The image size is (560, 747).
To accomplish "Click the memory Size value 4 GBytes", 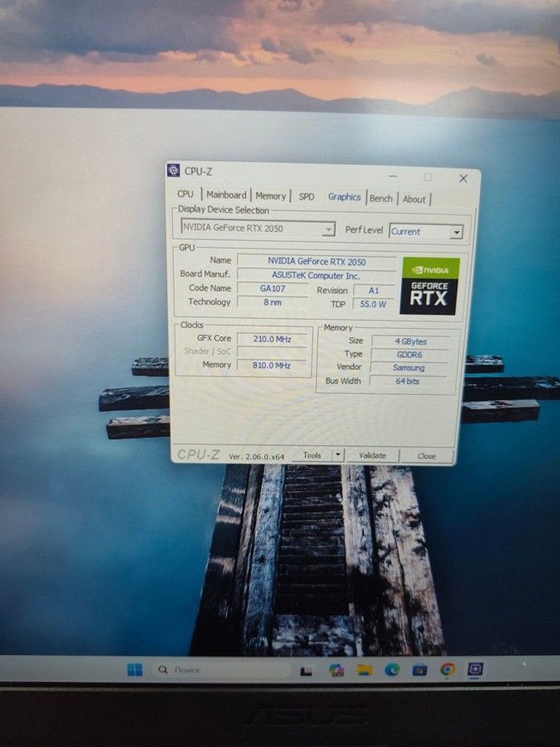I will click(411, 341).
